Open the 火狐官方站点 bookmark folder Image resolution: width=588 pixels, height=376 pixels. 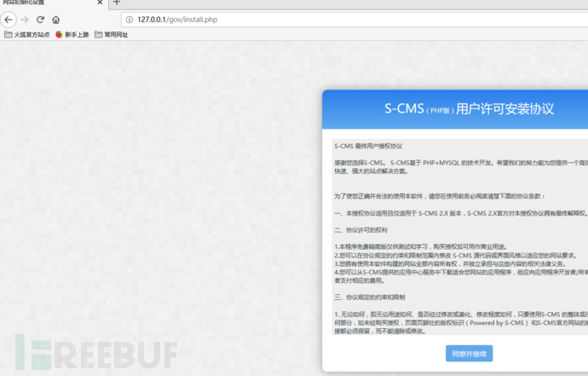[27, 34]
